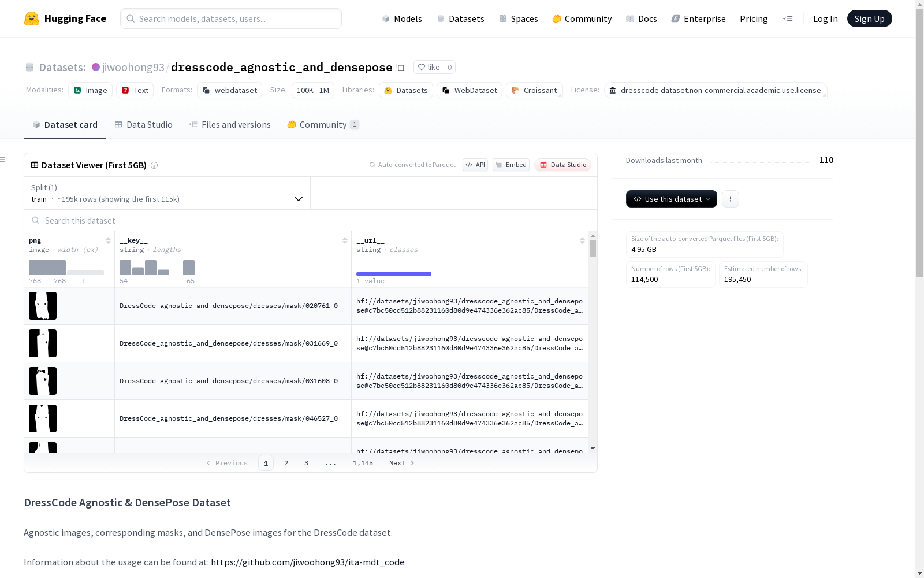Click the __key__ lengths histogram
Viewport: 924px width, 578px height.
(x=157, y=268)
